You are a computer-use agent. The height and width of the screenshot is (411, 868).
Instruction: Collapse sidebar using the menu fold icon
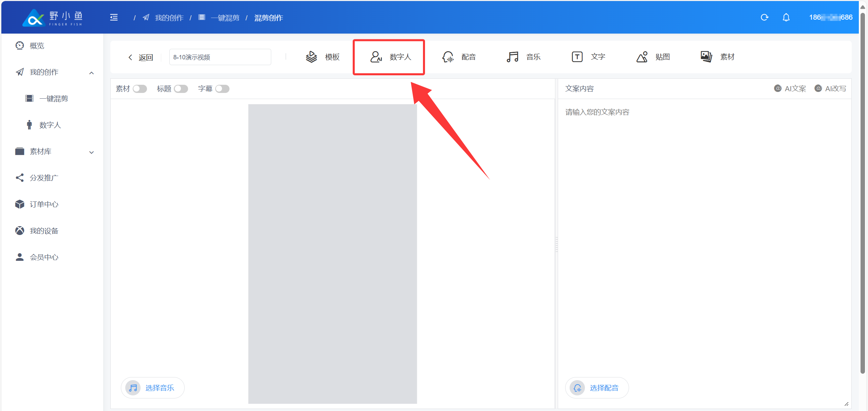tap(114, 18)
